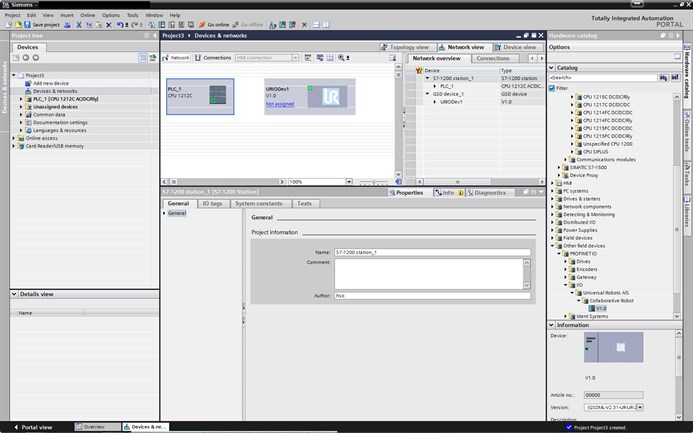693x433 pixels.
Task: Click the Connections mode button
Action: (213, 58)
